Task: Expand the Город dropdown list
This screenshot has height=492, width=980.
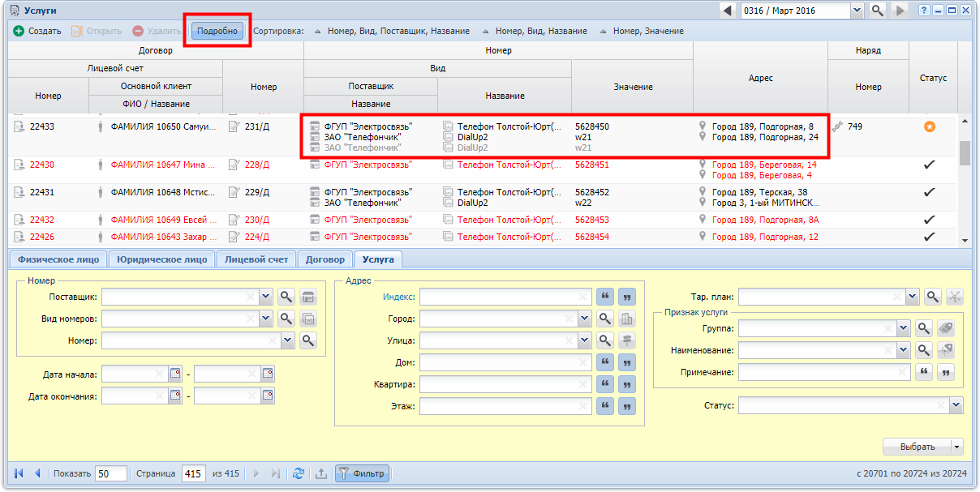Action: click(x=585, y=319)
